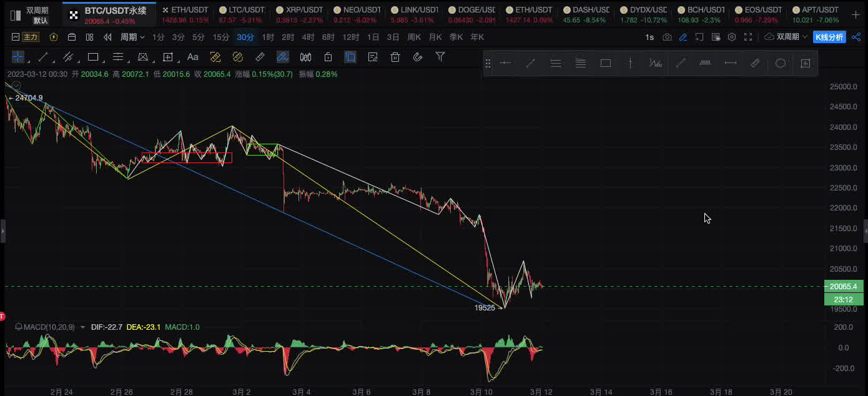868x396 pixels.
Task: Expand the MACD(10,20,9) indicator dropdown arrow
Action: click(82, 327)
